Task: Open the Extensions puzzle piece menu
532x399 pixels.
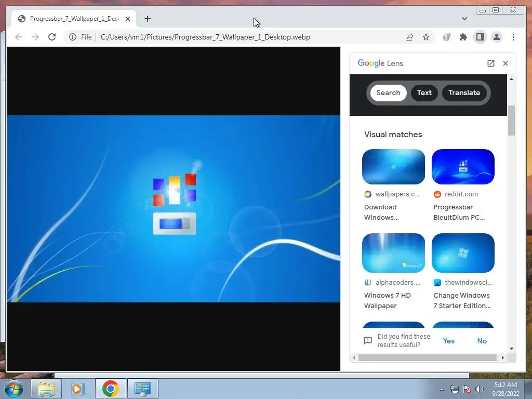Action: point(463,37)
